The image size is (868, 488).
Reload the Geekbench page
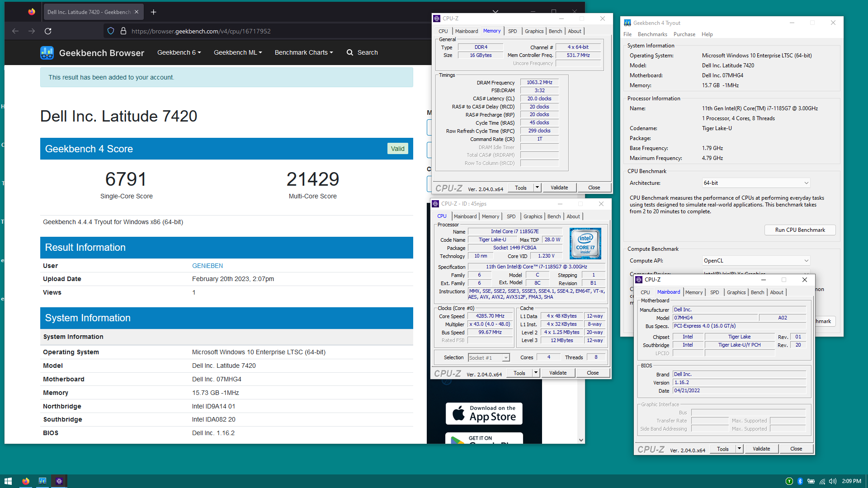point(48,31)
